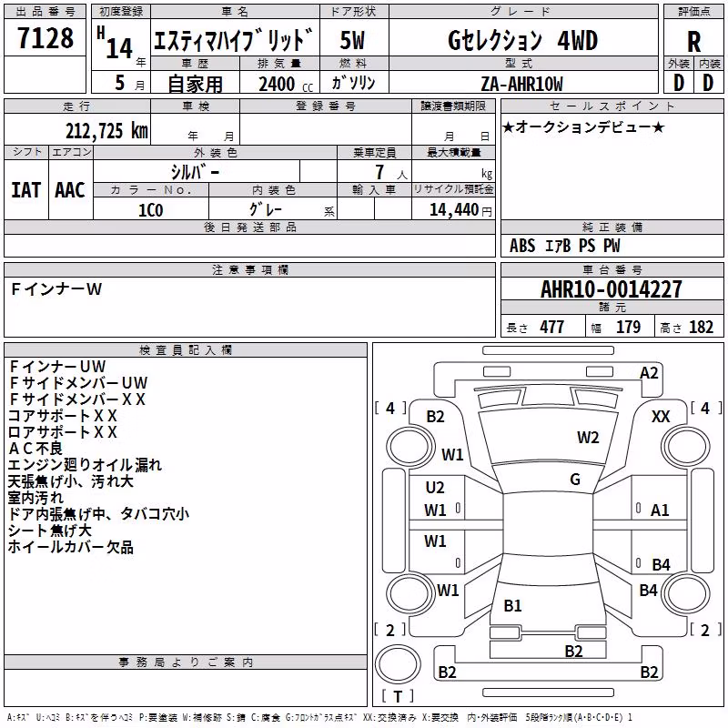Select the U2 dent mark on door

tap(435, 488)
